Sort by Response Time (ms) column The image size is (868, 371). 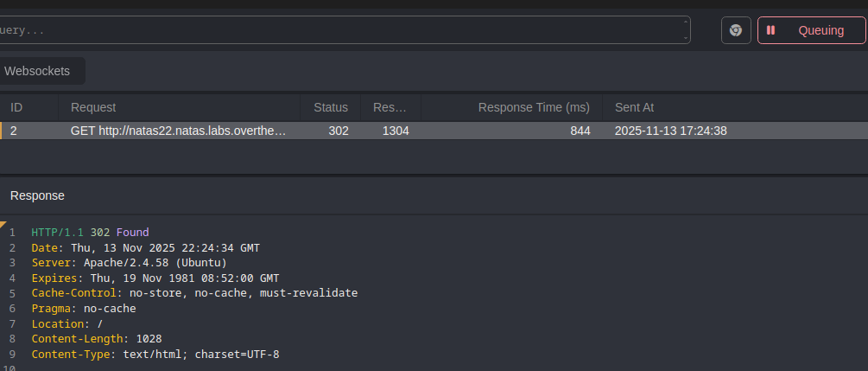[534, 107]
